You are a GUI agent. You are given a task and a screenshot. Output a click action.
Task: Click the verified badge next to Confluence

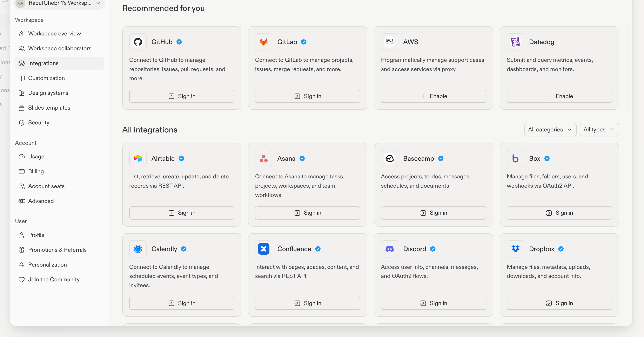(318, 249)
